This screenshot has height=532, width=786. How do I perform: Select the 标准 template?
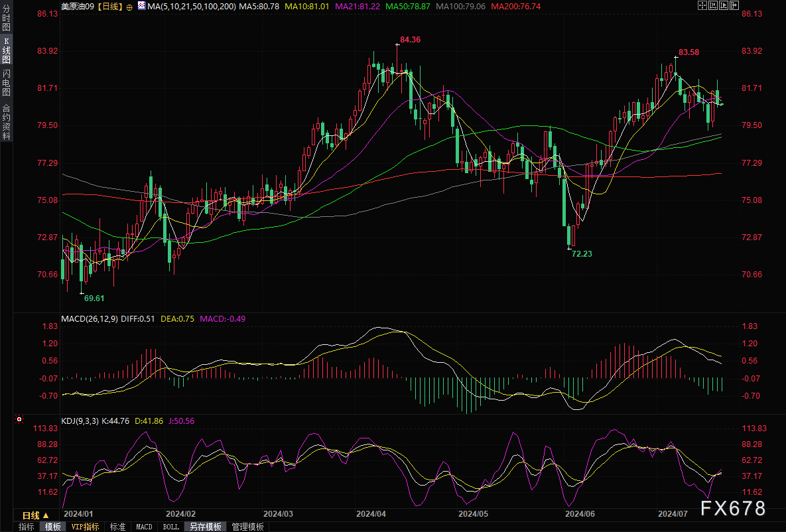click(118, 527)
